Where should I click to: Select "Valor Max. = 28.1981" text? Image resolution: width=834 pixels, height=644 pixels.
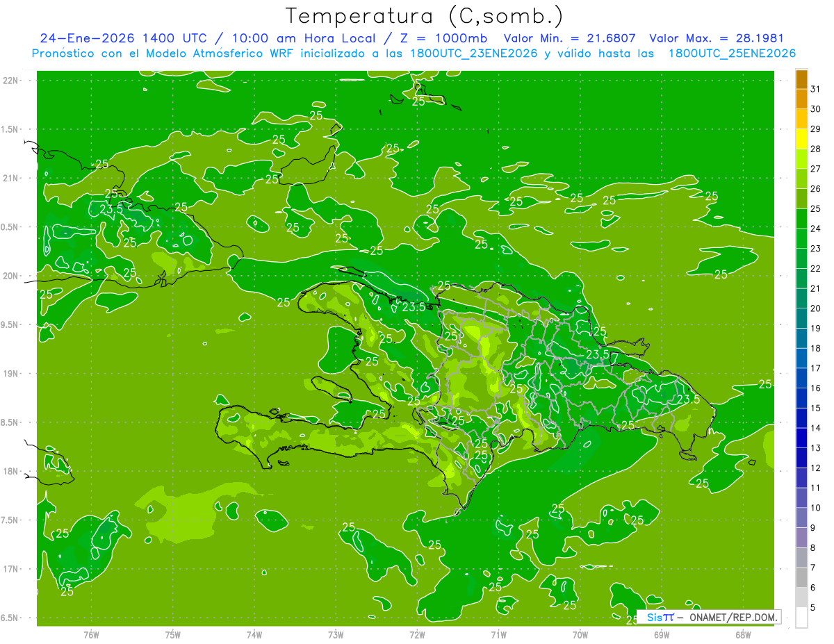(x=717, y=38)
